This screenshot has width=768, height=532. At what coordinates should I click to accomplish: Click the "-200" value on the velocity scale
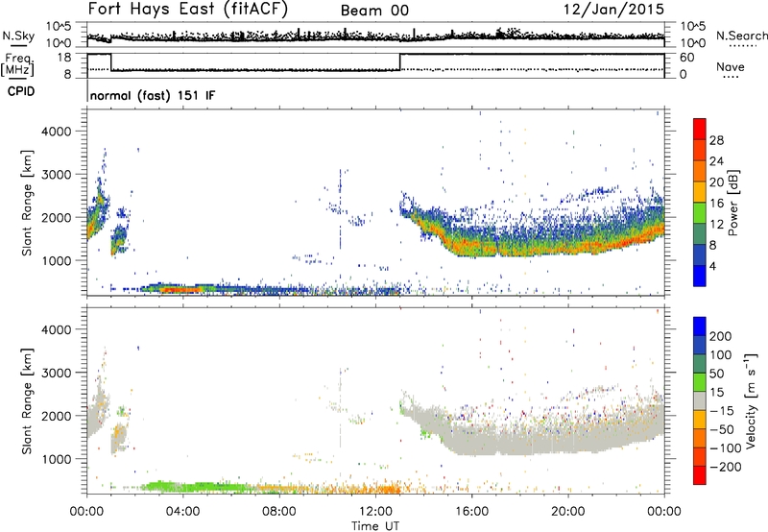(726, 467)
